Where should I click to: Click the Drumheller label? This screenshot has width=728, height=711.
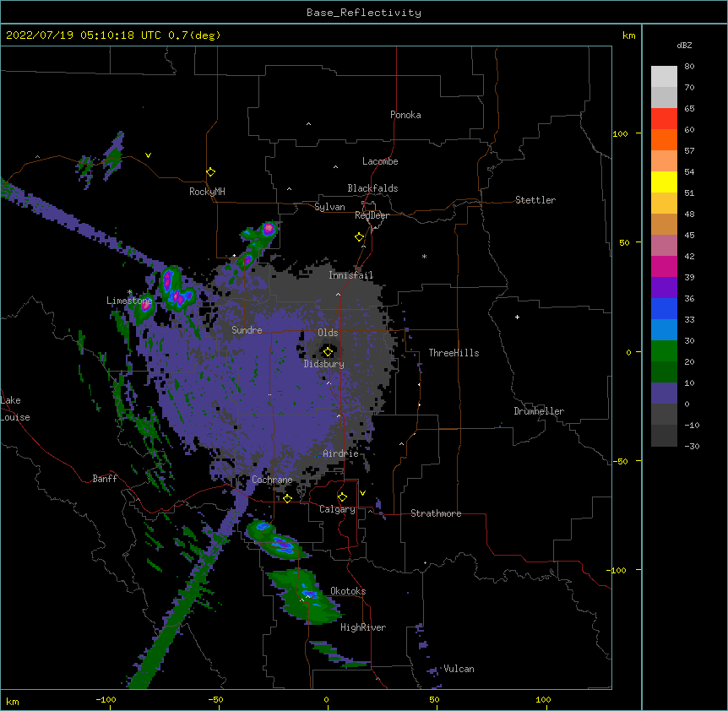tap(539, 411)
